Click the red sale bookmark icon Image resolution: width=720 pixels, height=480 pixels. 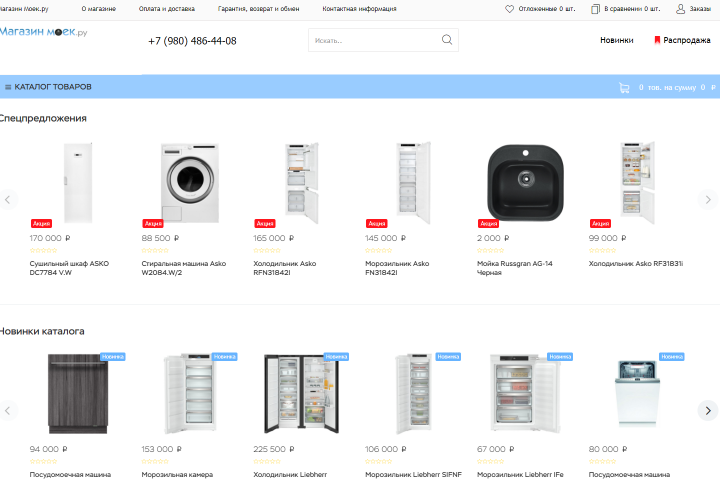657,40
